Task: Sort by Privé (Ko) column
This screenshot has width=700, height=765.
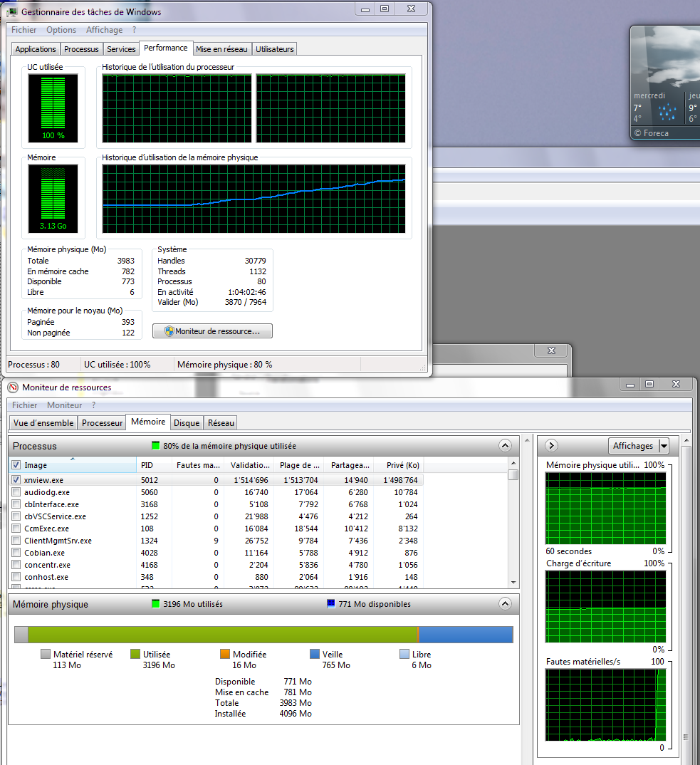Action: 398,465
